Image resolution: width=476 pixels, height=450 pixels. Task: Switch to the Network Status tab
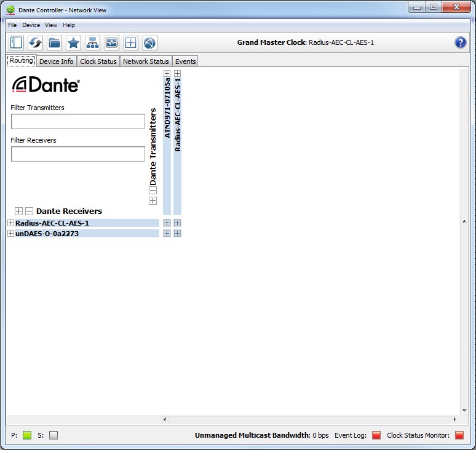coord(146,61)
